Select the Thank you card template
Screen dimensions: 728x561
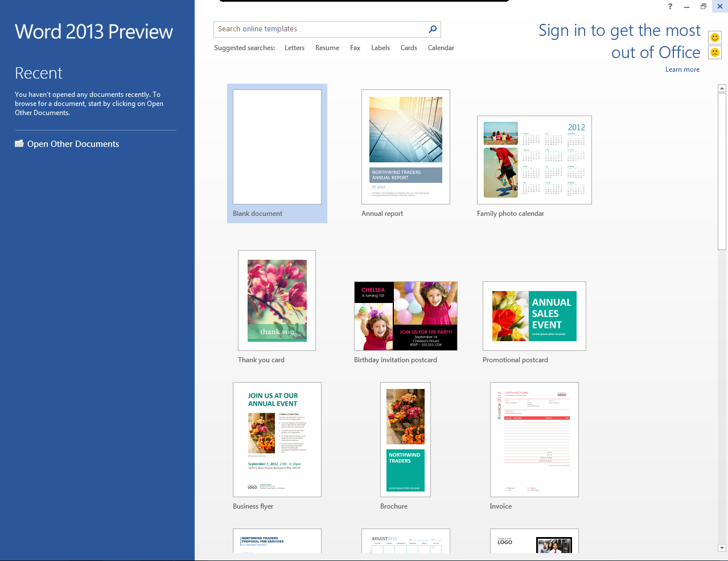coord(277,300)
